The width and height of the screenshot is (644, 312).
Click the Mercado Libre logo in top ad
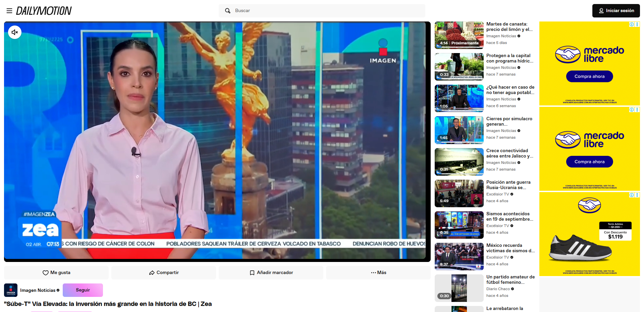(590, 54)
